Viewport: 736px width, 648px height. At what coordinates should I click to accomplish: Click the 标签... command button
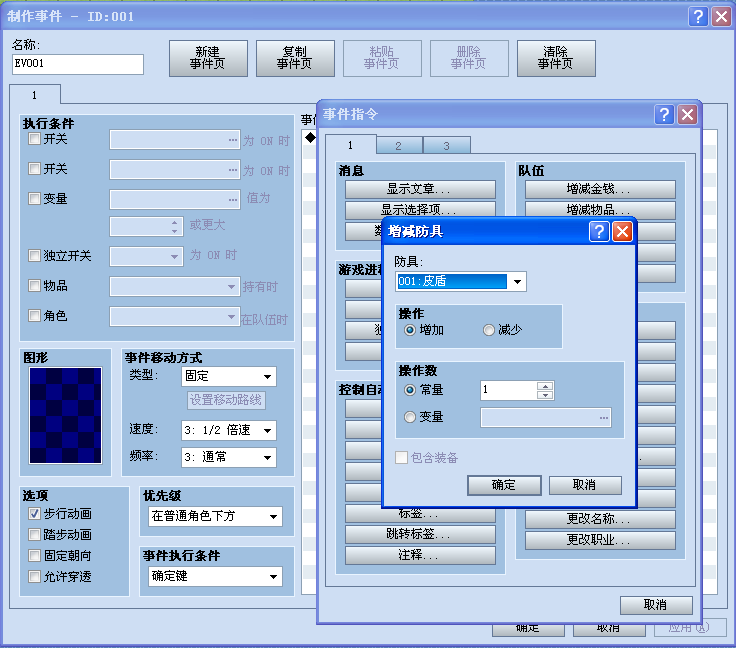point(420,515)
